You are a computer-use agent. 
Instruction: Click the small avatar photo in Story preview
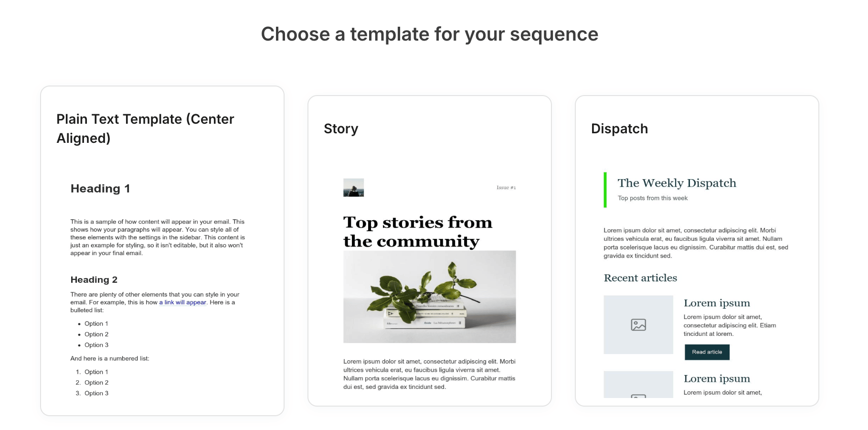pos(353,188)
